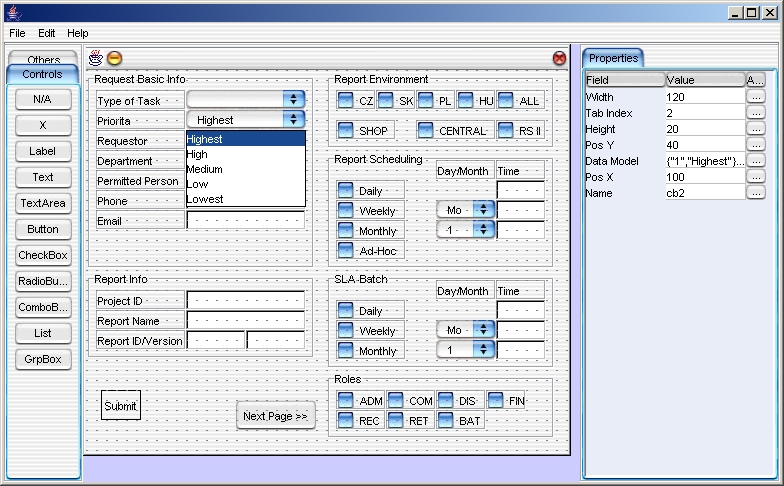
Task: Click the Project ID input field
Action: (245, 300)
